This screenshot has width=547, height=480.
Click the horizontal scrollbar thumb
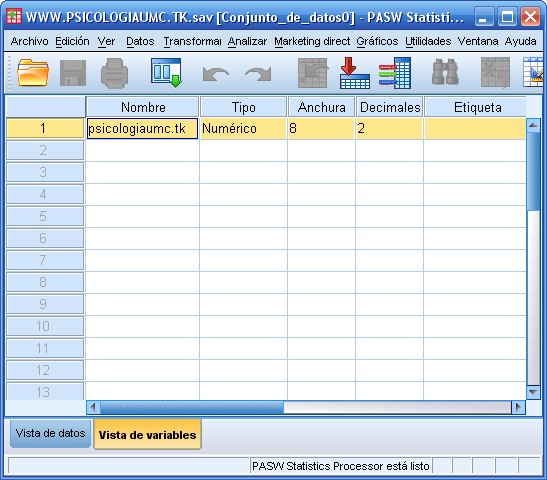point(192,407)
